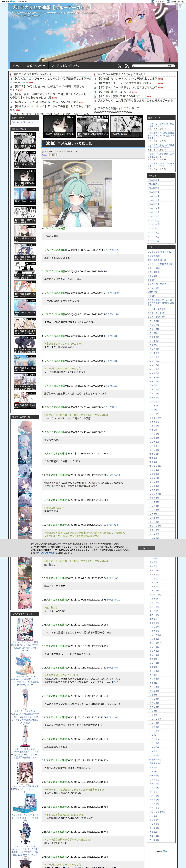Open article title 【悲報】ユメ先輩、バカだった
The width and height of the screenshot is (186, 868).
(x=68, y=143)
